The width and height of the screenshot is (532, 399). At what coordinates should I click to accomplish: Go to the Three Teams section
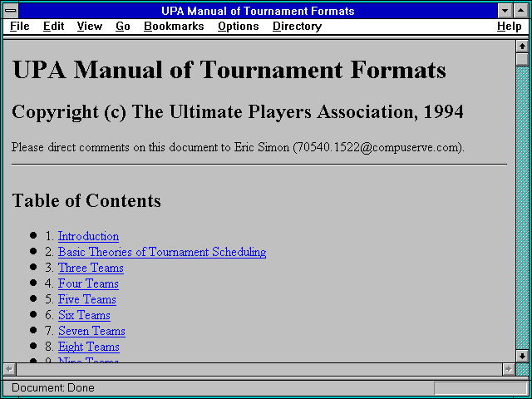click(91, 268)
